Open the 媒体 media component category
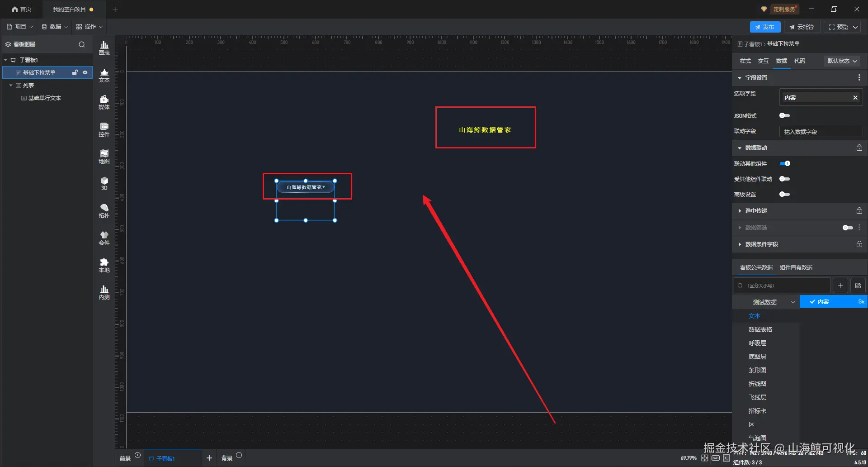The width and height of the screenshot is (868, 467). tap(104, 102)
